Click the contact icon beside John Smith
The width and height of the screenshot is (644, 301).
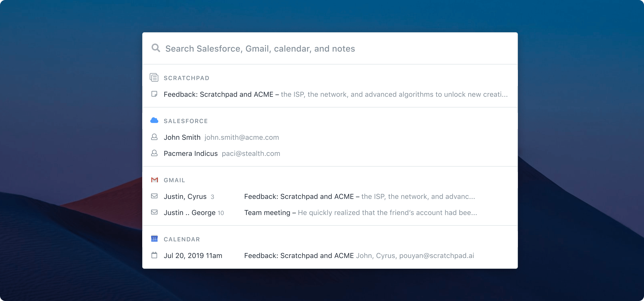click(x=154, y=137)
